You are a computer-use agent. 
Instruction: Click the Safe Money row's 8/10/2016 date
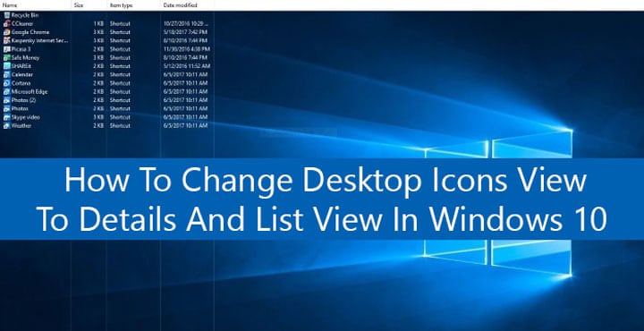pos(185,57)
